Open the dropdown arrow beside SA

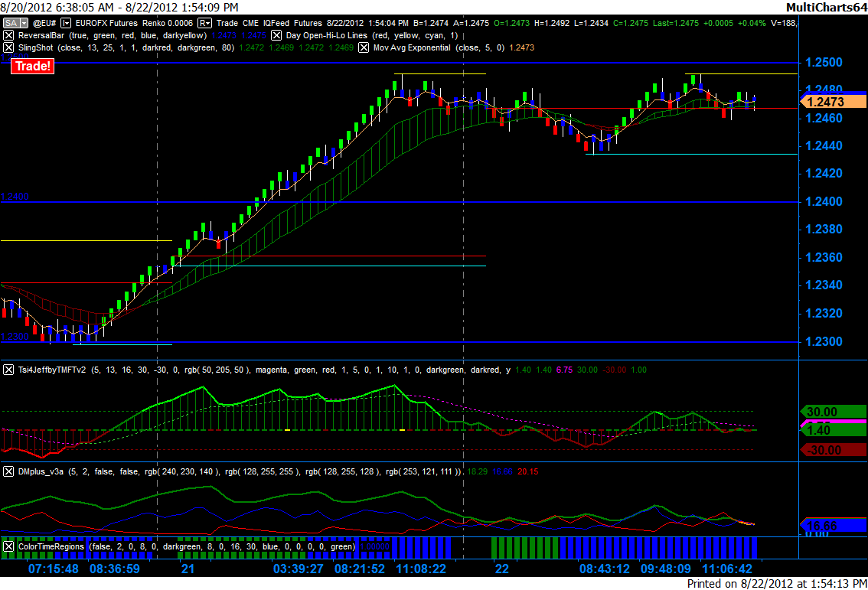coord(24,23)
